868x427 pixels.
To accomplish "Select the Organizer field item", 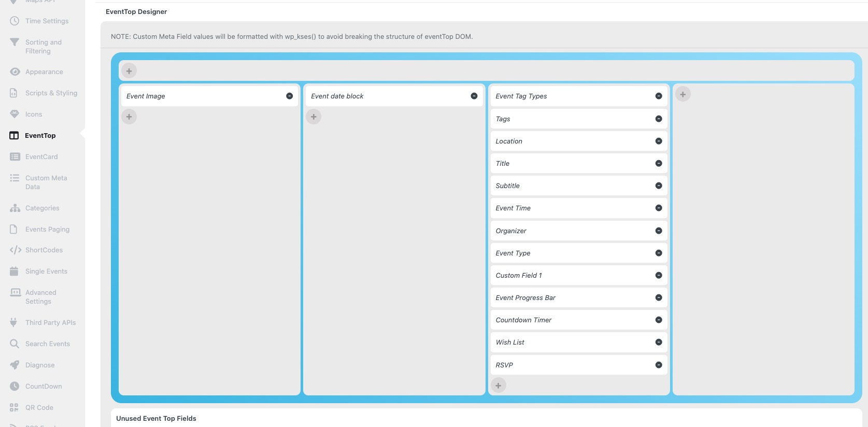I will (x=578, y=231).
